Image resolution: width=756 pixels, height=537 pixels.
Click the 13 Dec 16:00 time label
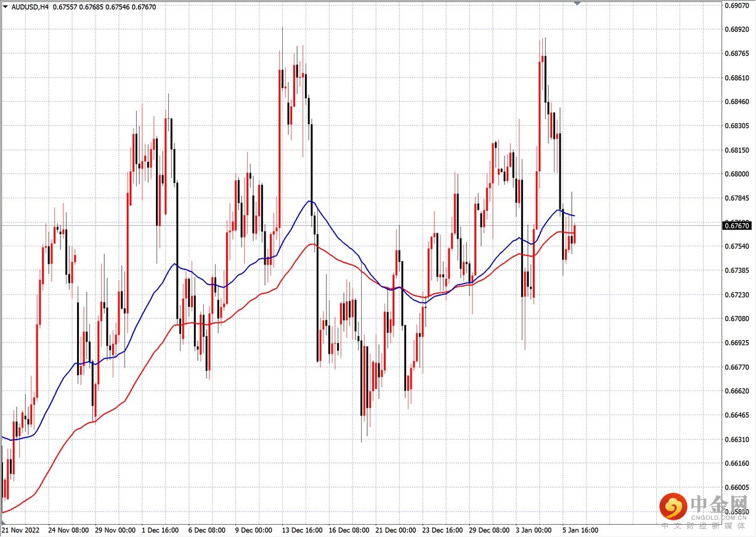(301, 530)
